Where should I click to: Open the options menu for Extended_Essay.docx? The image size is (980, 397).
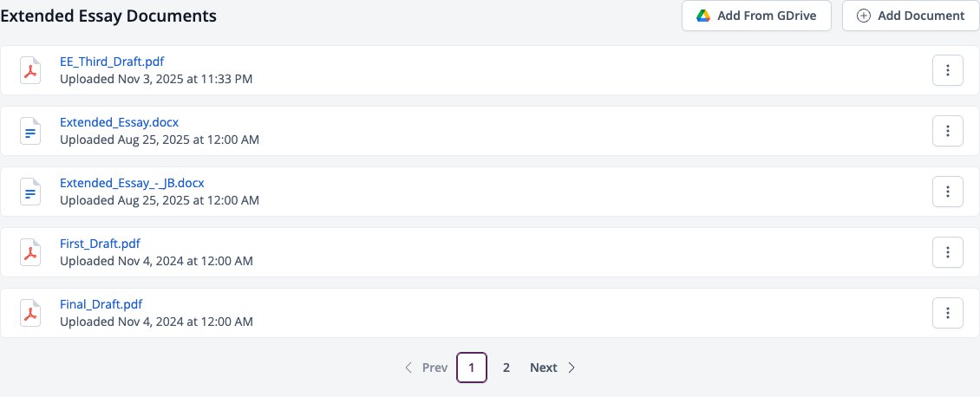[x=948, y=131]
